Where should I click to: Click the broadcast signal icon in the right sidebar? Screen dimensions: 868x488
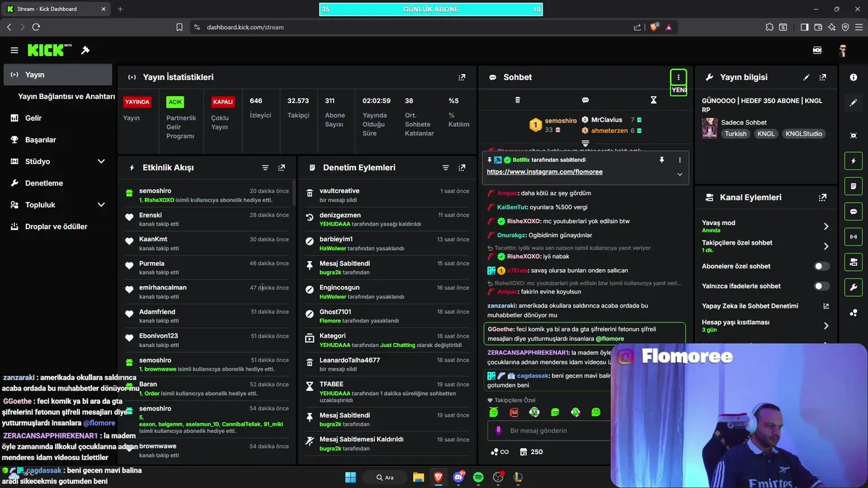coord(853,237)
